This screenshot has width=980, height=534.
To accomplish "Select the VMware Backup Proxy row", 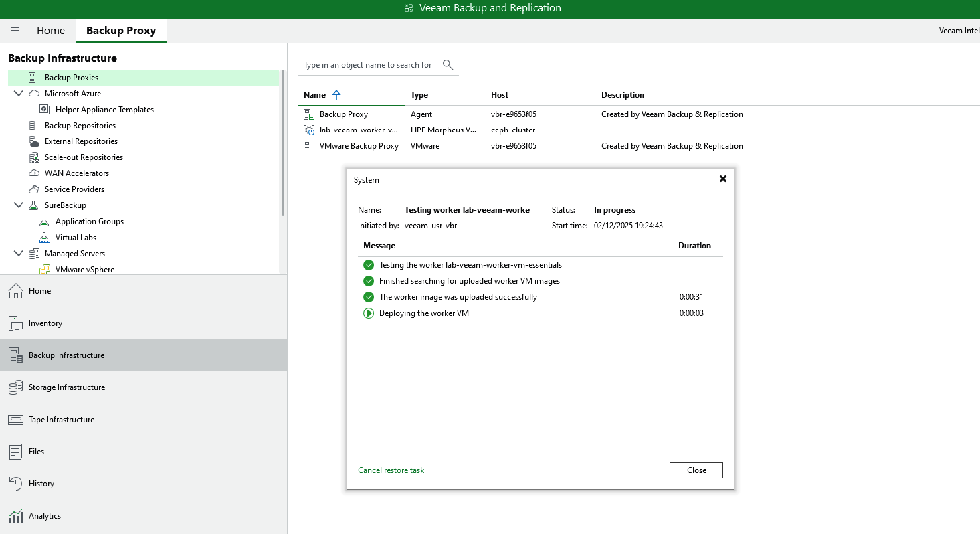I will (x=639, y=146).
